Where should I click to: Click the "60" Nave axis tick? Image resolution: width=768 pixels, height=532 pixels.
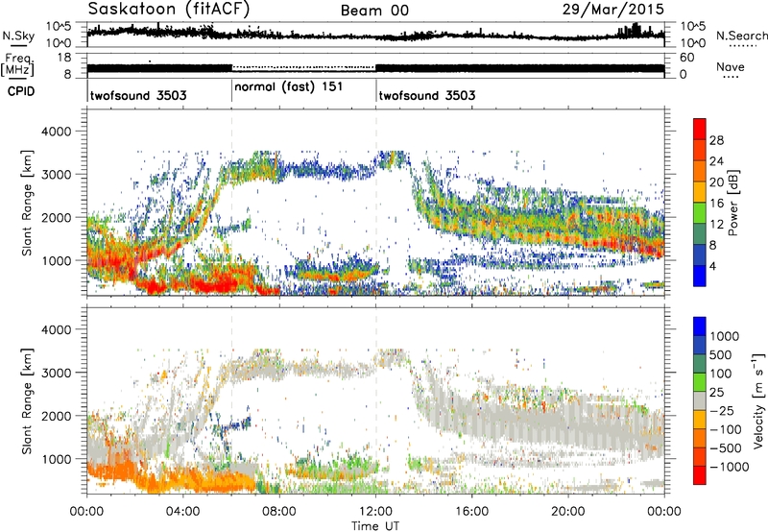click(x=687, y=58)
